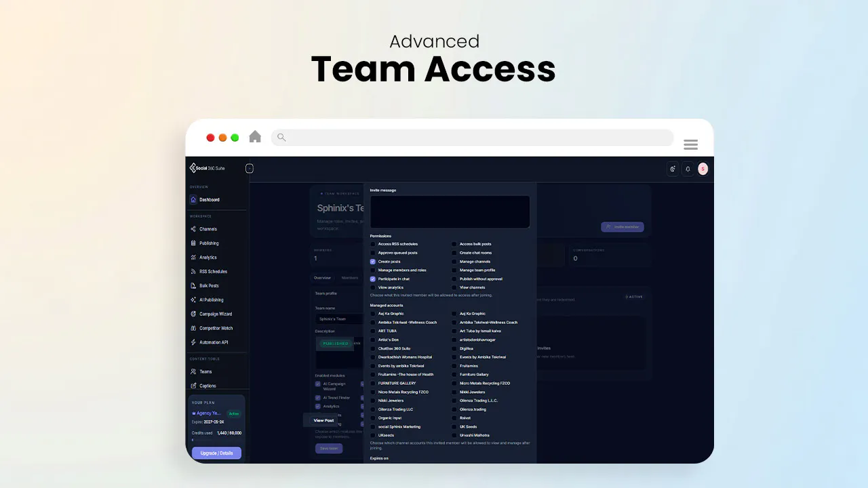
Task: Click the RSS Schedules feed icon
Action: pos(193,272)
